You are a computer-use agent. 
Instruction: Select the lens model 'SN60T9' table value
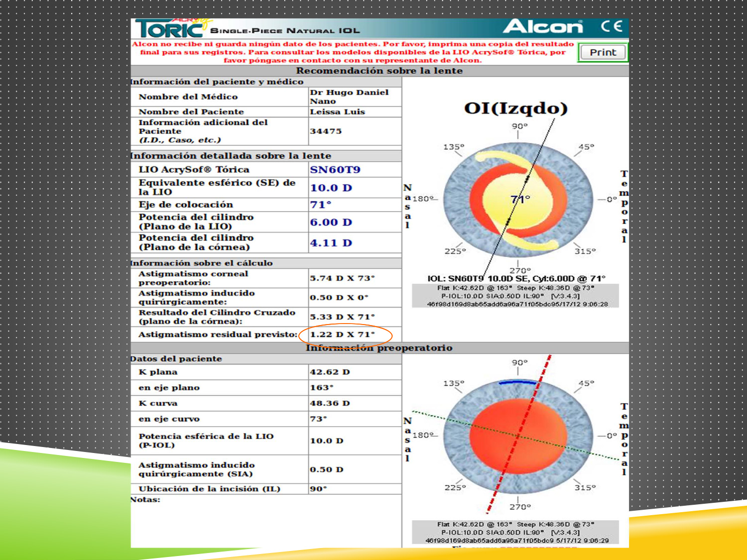[x=335, y=170]
